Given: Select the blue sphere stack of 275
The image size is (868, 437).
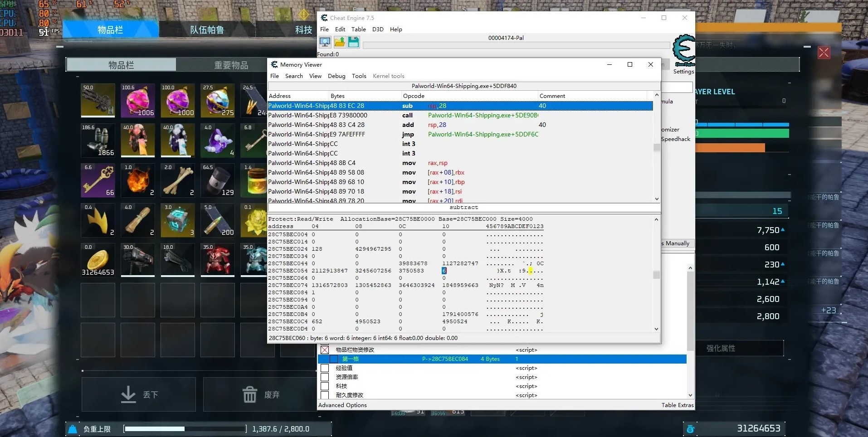Looking at the screenshot, I should (218, 101).
